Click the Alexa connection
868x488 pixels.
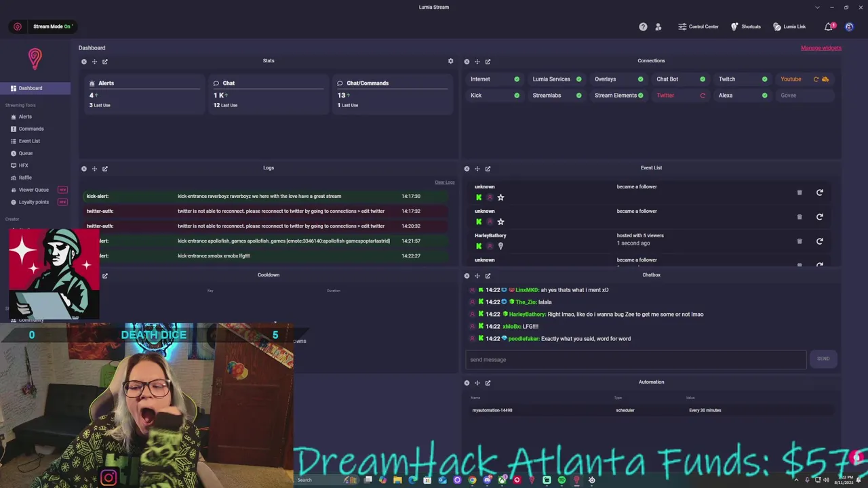tap(743, 96)
